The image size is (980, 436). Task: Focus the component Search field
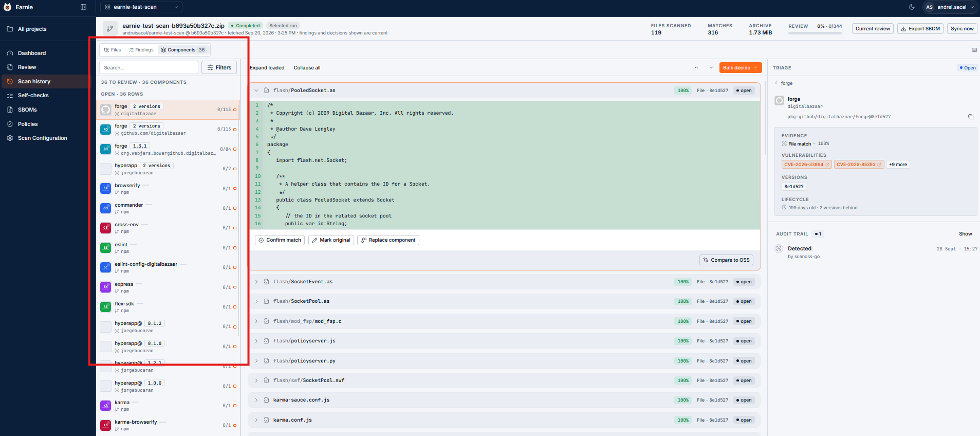point(149,68)
